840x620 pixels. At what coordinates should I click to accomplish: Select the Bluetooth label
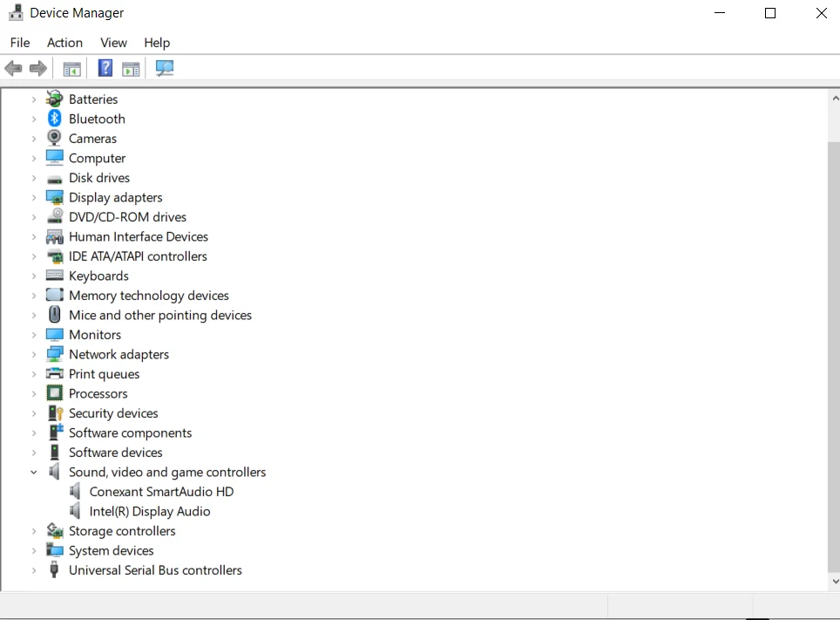pos(97,119)
